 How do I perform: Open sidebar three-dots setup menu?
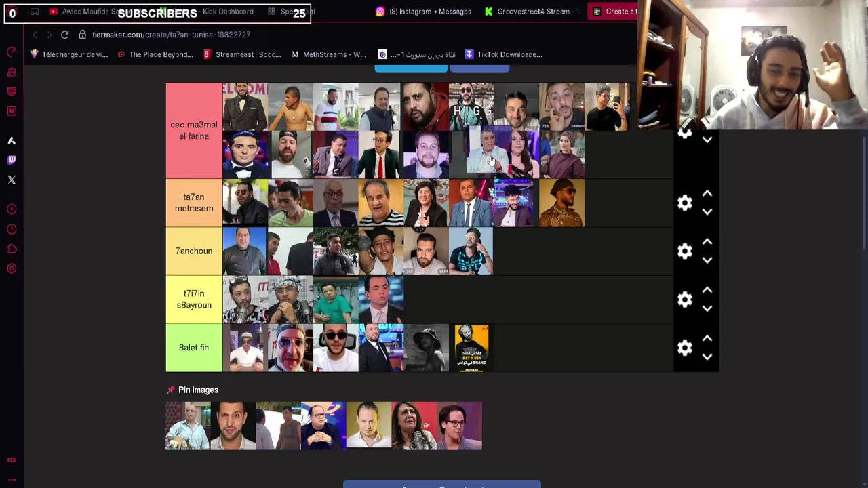(x=12, y=479)
